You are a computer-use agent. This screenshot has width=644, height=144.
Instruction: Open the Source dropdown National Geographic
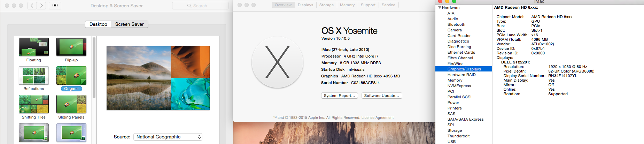(168, 137)
